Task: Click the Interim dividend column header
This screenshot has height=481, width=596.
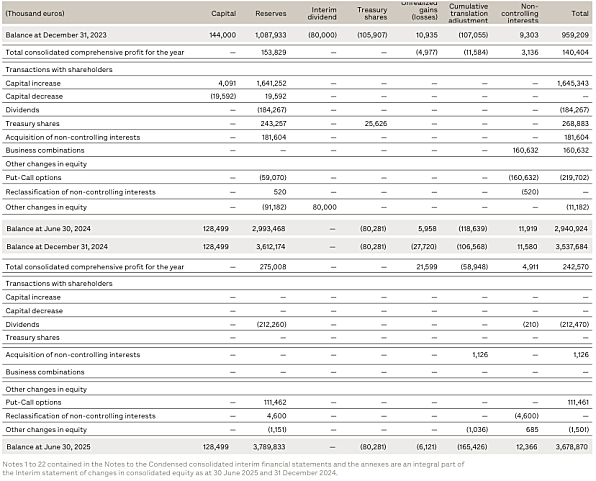Action: tap(322, 13)
